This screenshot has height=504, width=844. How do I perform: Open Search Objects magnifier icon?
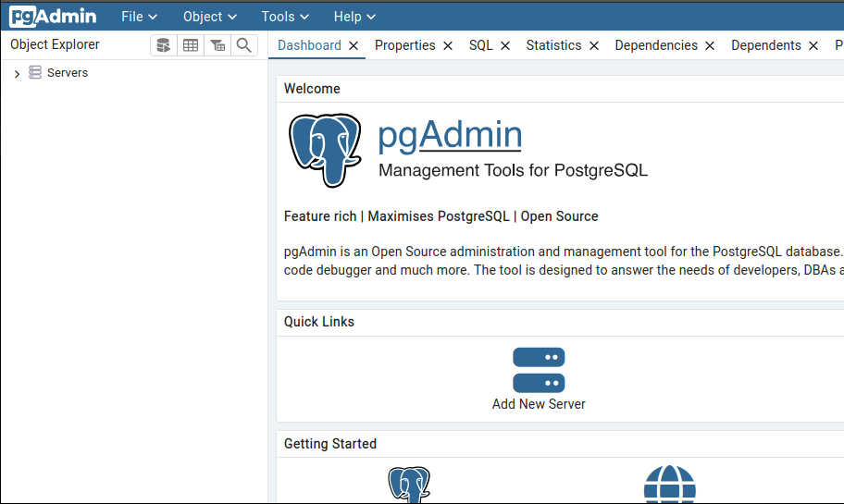point(243,45)
